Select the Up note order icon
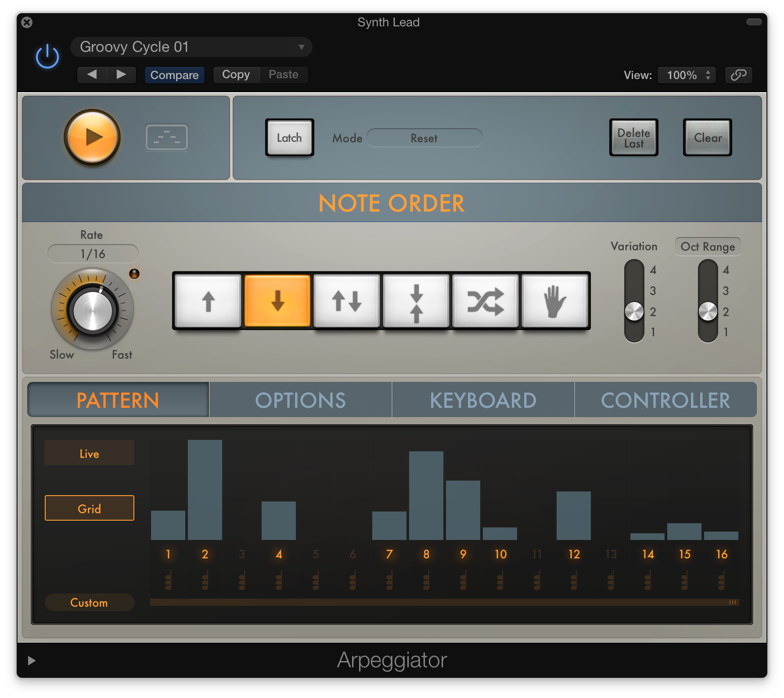The image size is (784, 698). (x=208, y=300)
